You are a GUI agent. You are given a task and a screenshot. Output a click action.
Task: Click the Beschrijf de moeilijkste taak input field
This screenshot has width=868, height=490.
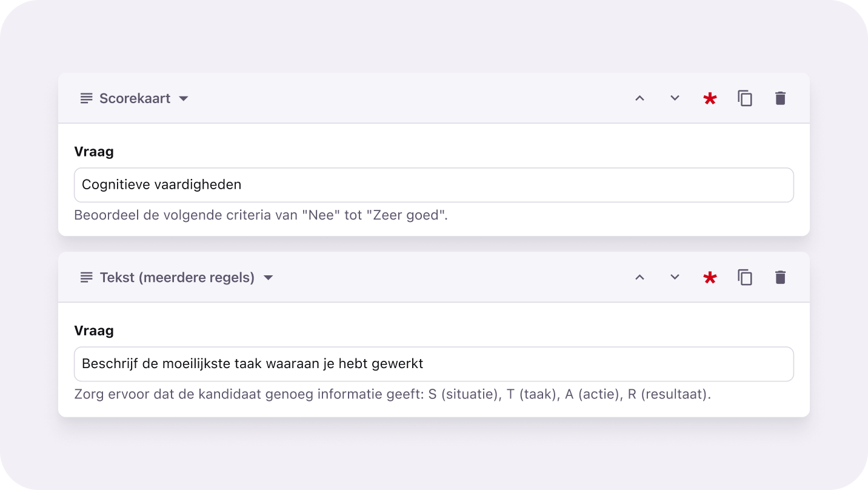pos(433,364)
